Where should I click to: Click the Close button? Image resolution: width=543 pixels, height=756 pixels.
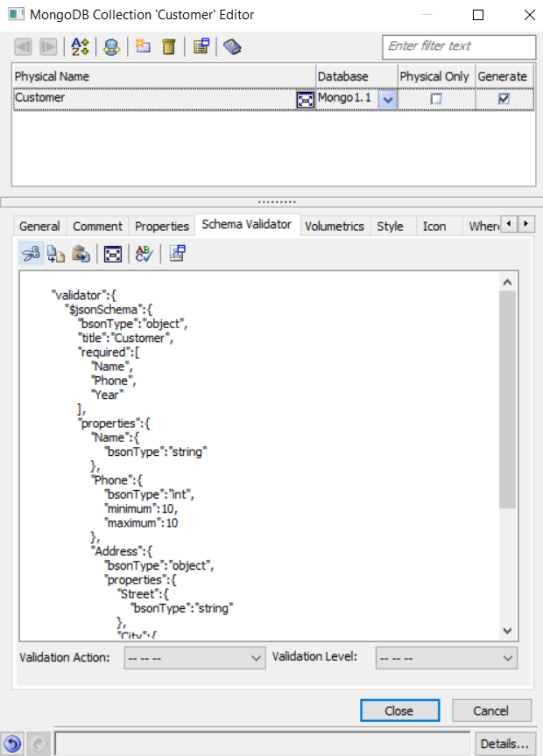pyautogui.click(x=400, y=711)
